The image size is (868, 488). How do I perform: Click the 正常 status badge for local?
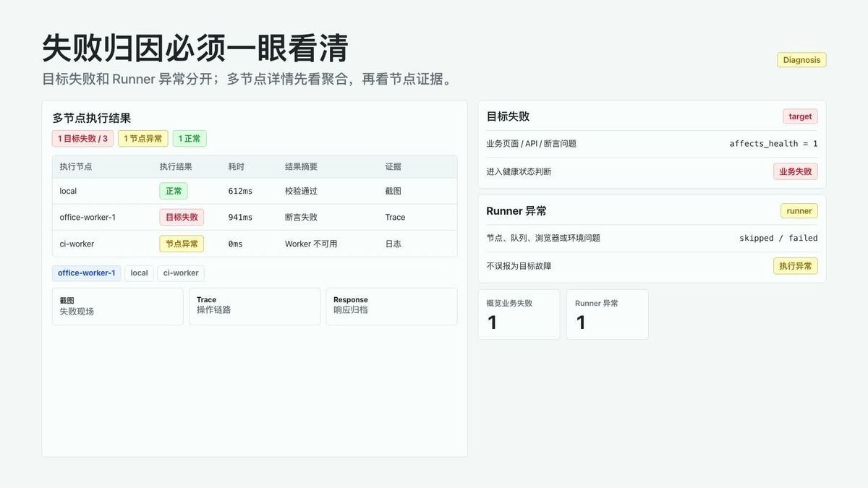[x=174, y=191]
